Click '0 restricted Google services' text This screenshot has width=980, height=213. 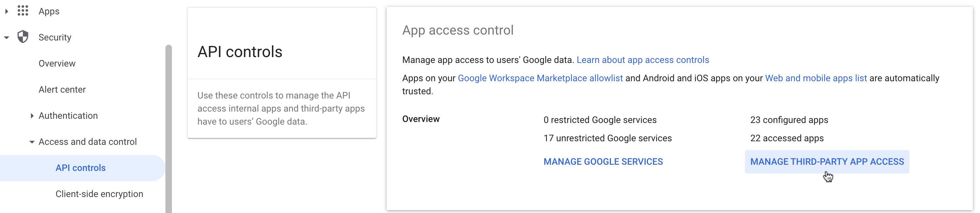(x=600, y=120)
